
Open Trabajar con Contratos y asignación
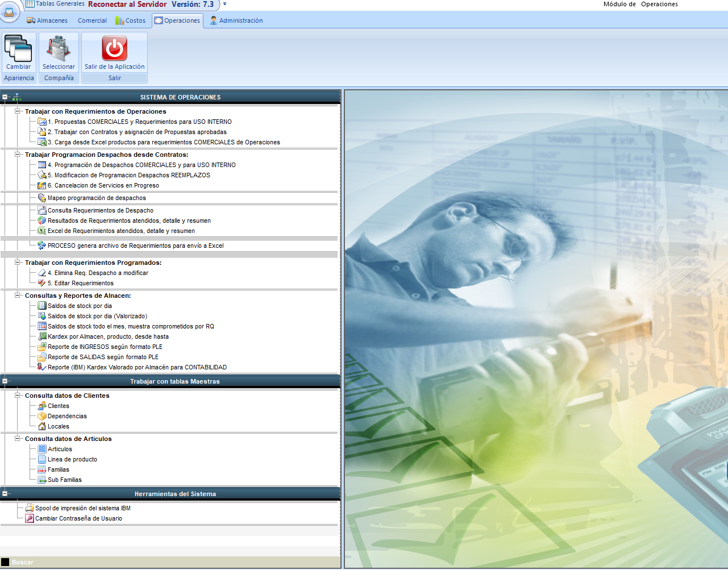coord(137,132)
